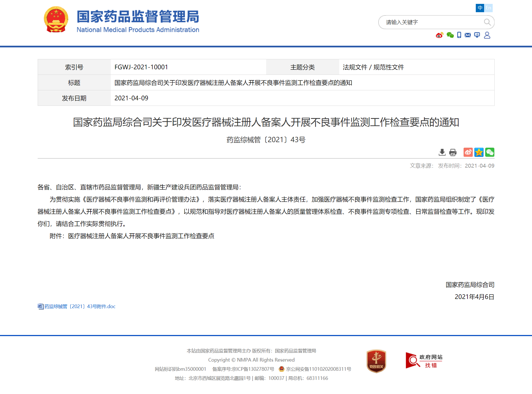Share the article to QZone
This screenshot has width=532, height=394.
click(x=479, y=152)
